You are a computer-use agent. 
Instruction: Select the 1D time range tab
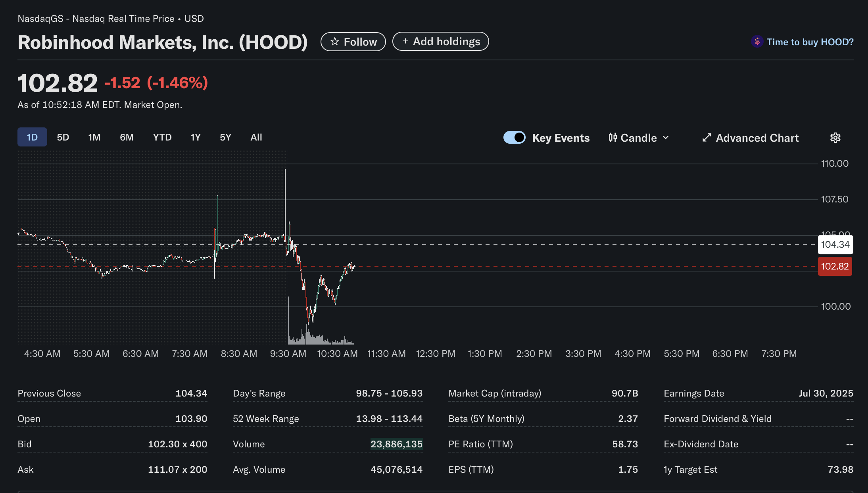(x=32, y=137)
